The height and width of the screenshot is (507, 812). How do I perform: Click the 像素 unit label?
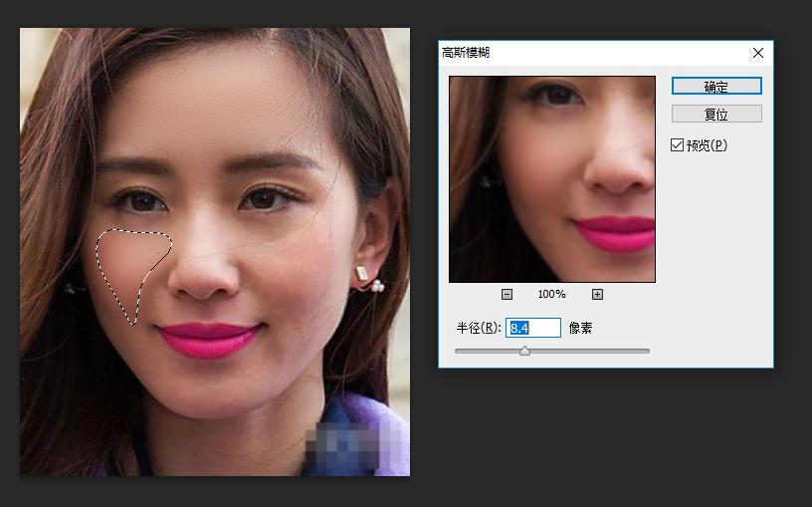tap(580, 328)
